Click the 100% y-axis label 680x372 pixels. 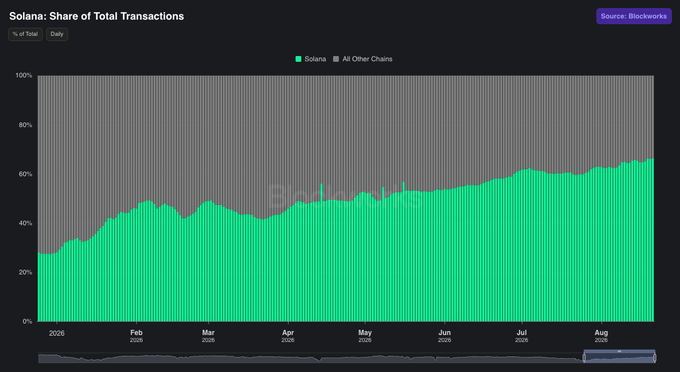tap(24, 75)
